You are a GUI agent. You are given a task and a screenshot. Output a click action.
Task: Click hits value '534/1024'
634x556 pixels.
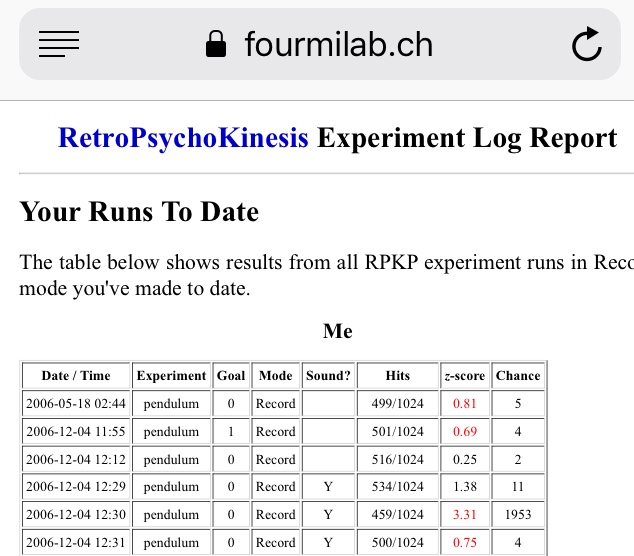[x=398, y=486]
